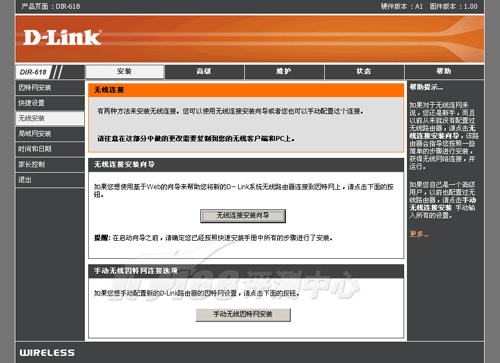Open the 安装 tab

tap(124, 71)
